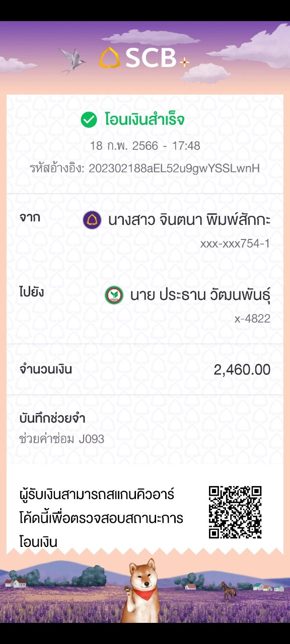Tap the บันทึกช่วยจำ memo label
The image size is (290, 644).
click(52, 419)
